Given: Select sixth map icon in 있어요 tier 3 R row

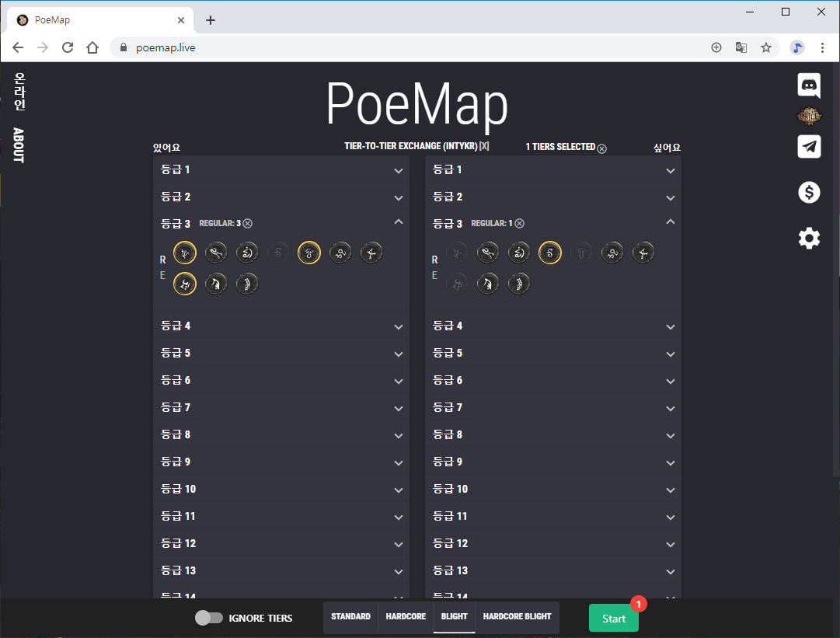Looking at the screenshot, I should tap(340, 253).
